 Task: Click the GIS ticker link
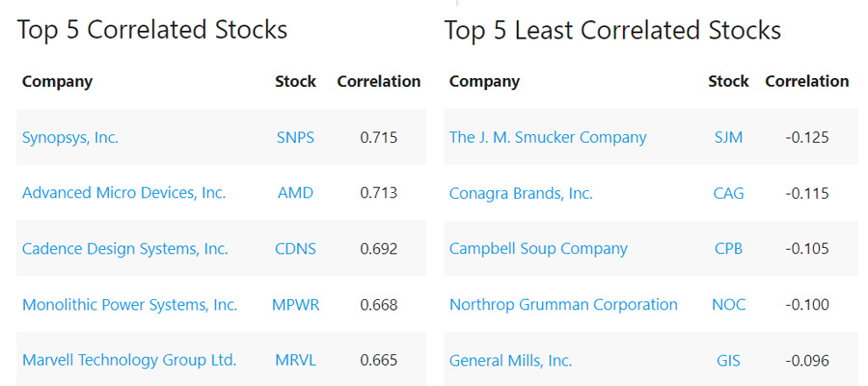pyautogui.click(x=728, y=360)
